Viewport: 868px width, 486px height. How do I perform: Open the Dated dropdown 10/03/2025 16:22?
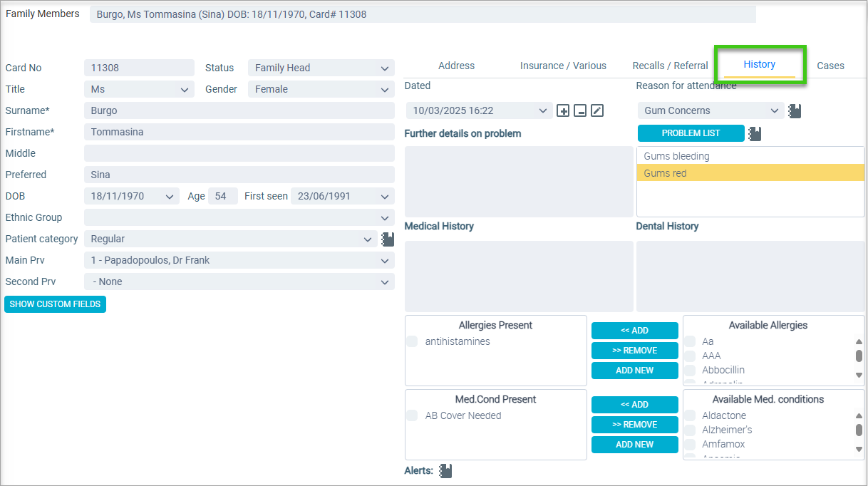point(479,110)
